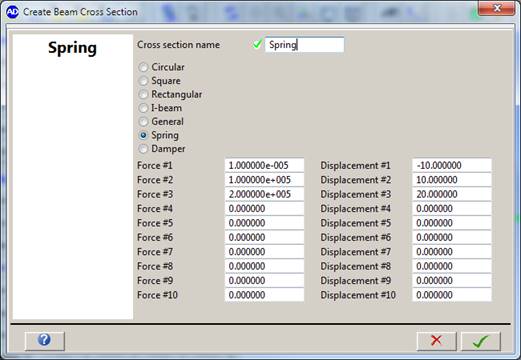
Task: Select the Force #10 input field
Action: coord(264,295)
